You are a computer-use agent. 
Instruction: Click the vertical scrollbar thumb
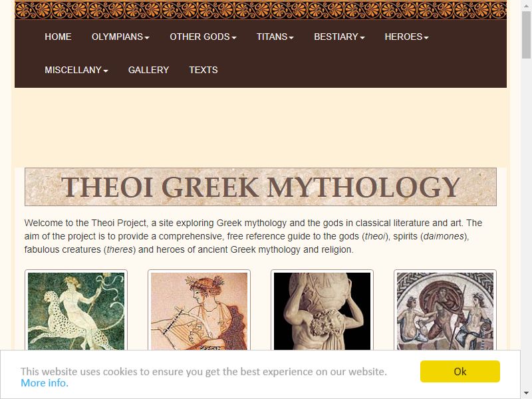pos(526,35)
